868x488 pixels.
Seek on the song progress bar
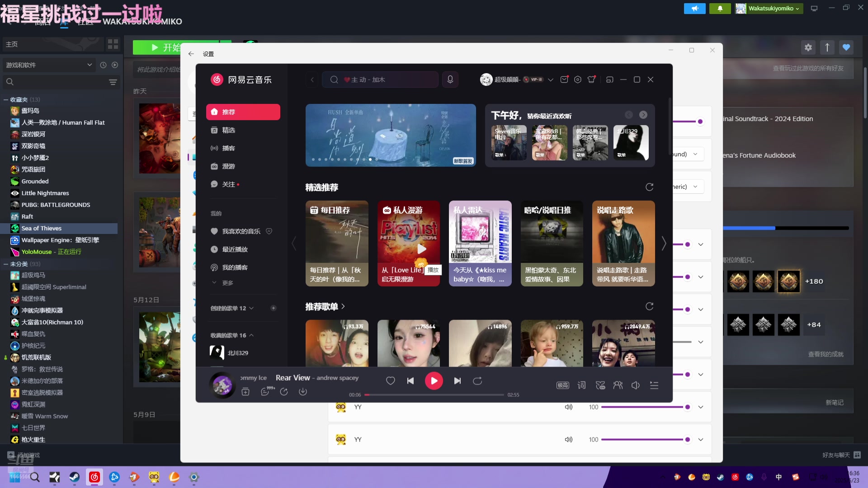pos(434,395)
